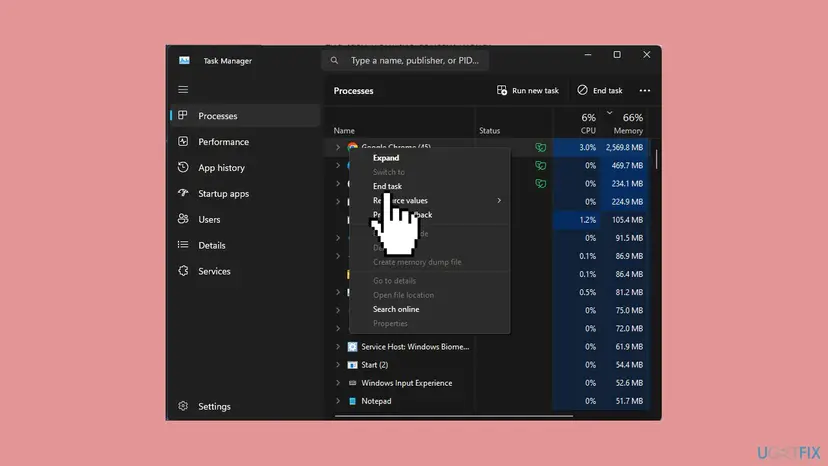Open the three-dot more options menu
828x466 pixels.
pyautogui.click(x=645, y=90)
